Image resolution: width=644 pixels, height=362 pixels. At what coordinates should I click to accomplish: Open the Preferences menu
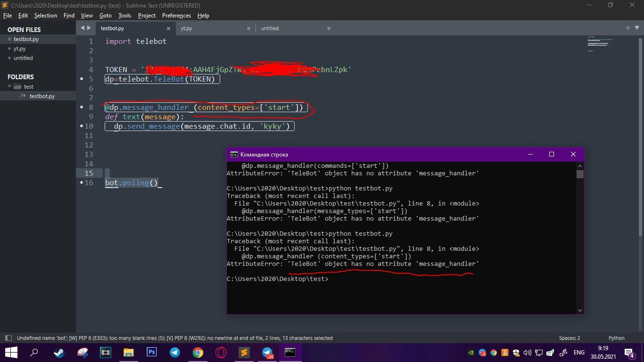pos(176,16)
